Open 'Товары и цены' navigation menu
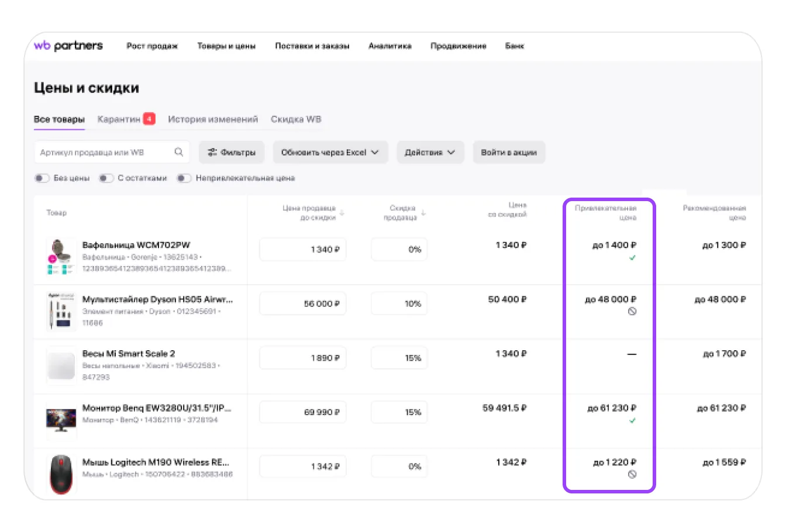 tap(226, 46)
